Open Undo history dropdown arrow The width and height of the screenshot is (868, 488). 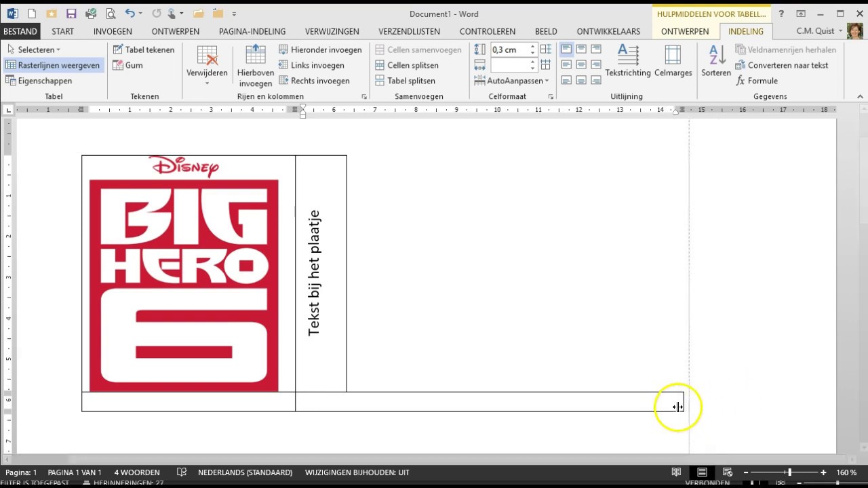coord(140,14)
